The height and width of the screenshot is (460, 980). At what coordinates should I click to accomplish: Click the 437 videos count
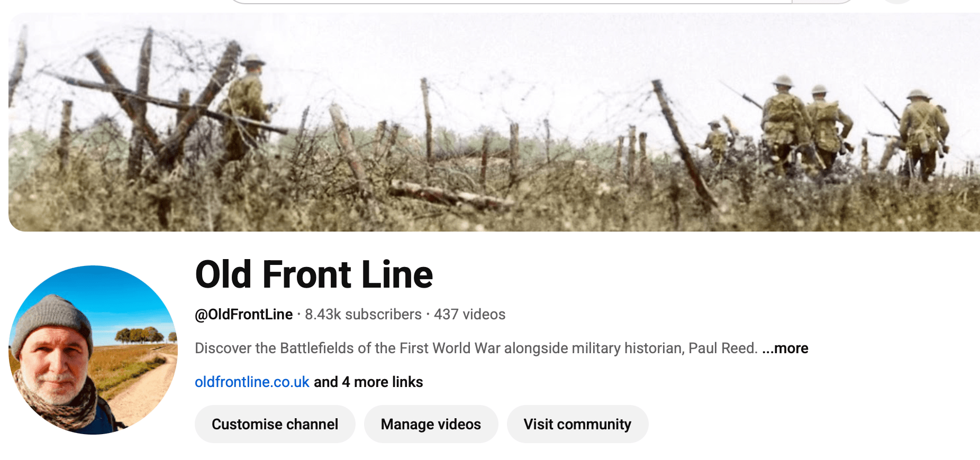[469, 315]
